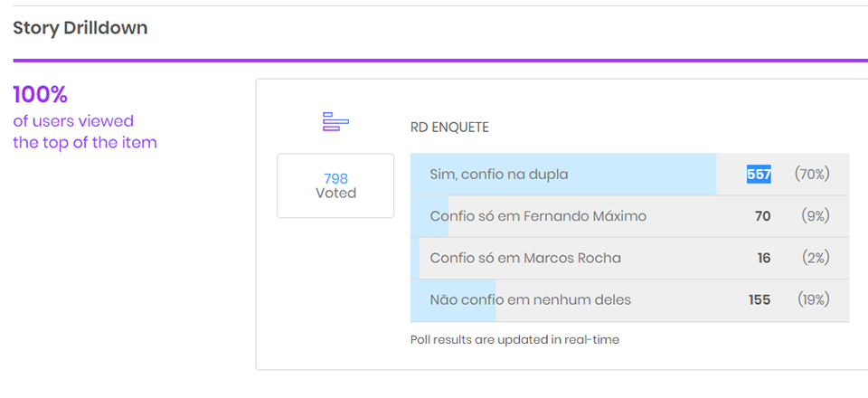Select 'Confio só em Fernando Máximo' row
The width and height of the screenshot is (868, 398).
point(538,216)
